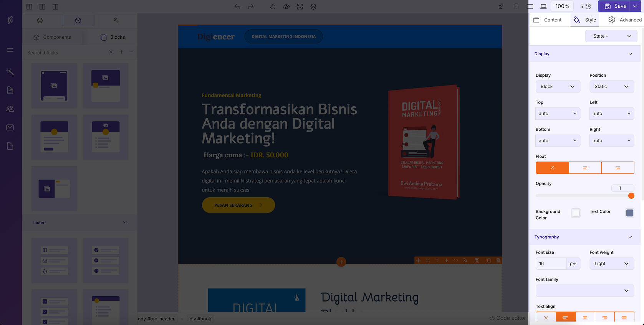Open the Font weight dropdown showing Light
The height and width of the screenshot is (325, 644).
pyautogui.click(x=611, y=264)
